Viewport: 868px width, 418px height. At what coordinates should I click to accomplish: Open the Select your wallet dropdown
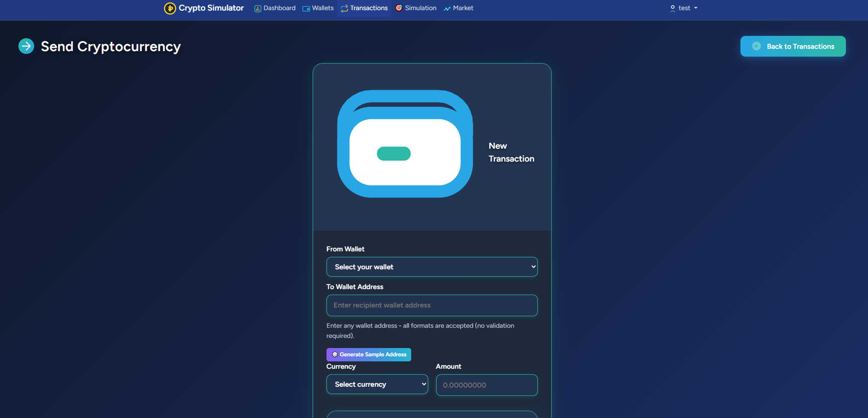(432, 267)
